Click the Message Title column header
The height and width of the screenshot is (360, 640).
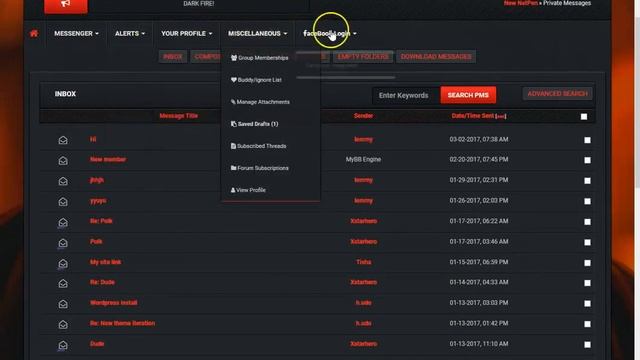[x=178, y=116]
